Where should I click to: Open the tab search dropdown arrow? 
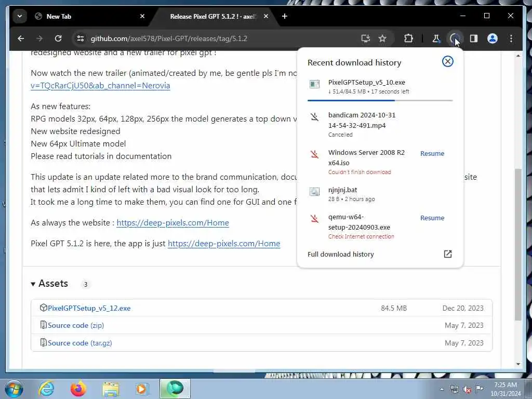[x=20, y=16]
